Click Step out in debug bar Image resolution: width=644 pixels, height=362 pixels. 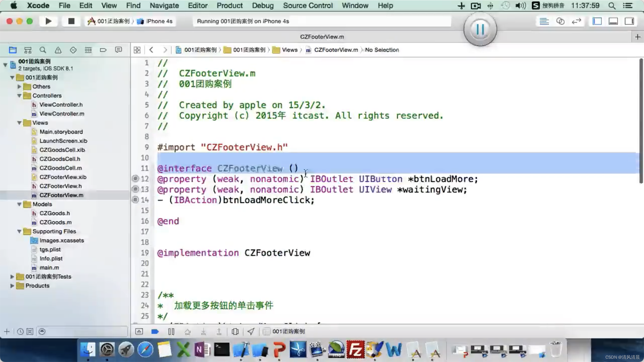(219, 332)
